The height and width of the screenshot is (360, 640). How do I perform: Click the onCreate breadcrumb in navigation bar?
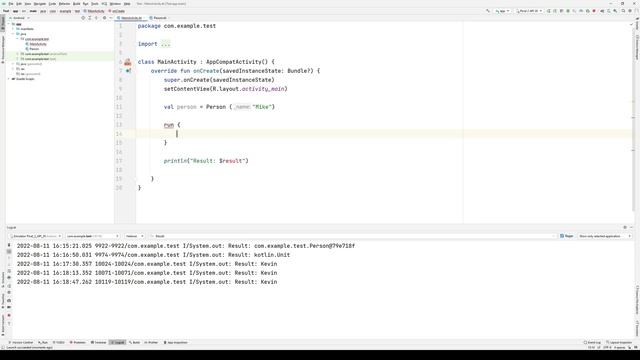coord(117,11)
